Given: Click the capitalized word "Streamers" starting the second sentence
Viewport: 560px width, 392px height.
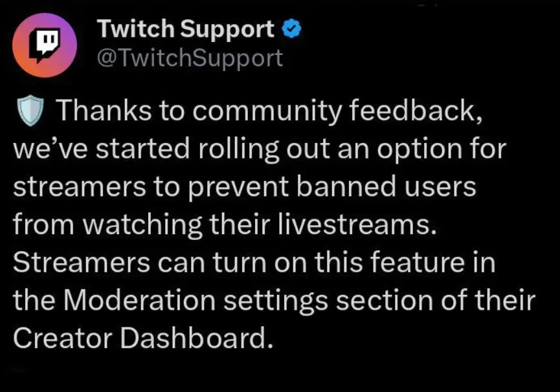Looking at the screenshot, I should (91, 264).
